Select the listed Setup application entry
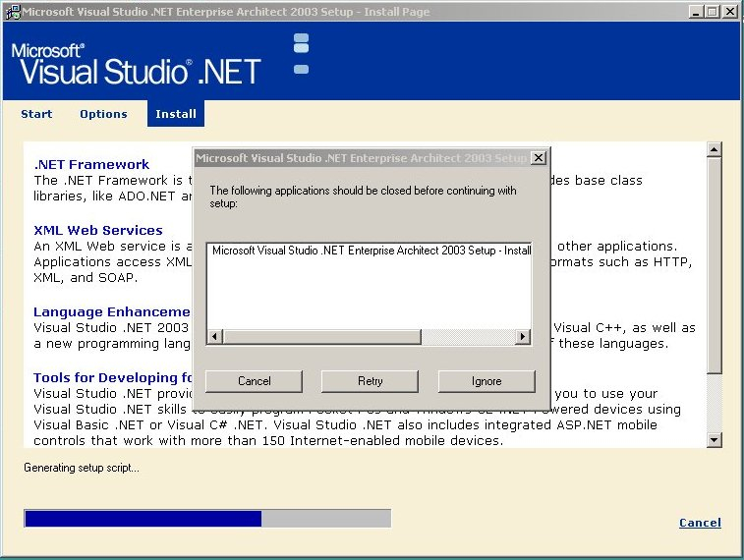 click(x=372, y=251)
